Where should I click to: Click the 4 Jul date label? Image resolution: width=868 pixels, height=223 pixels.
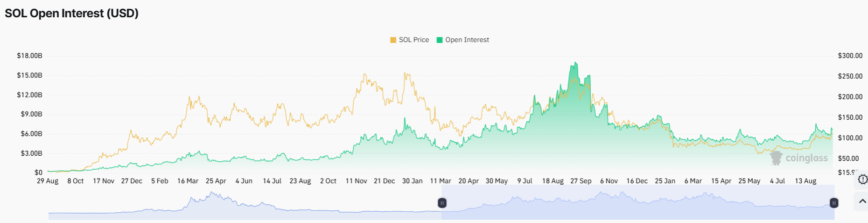(777, 181)
